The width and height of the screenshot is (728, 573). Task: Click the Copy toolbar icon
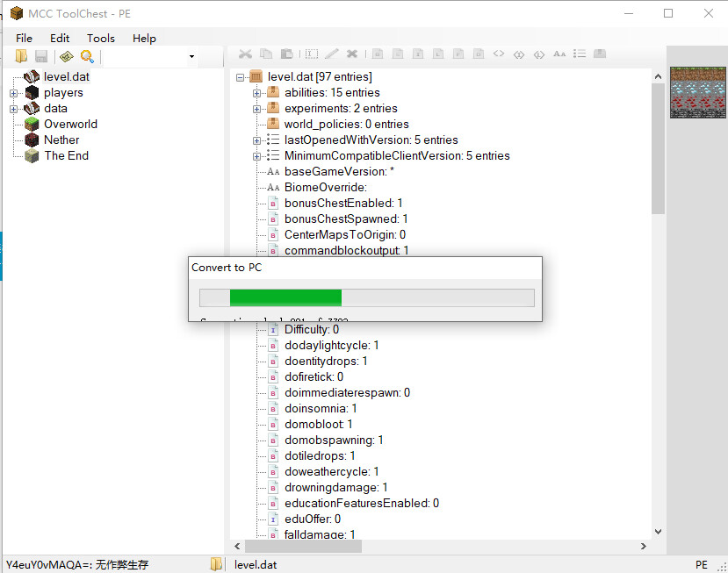[266, 54]
